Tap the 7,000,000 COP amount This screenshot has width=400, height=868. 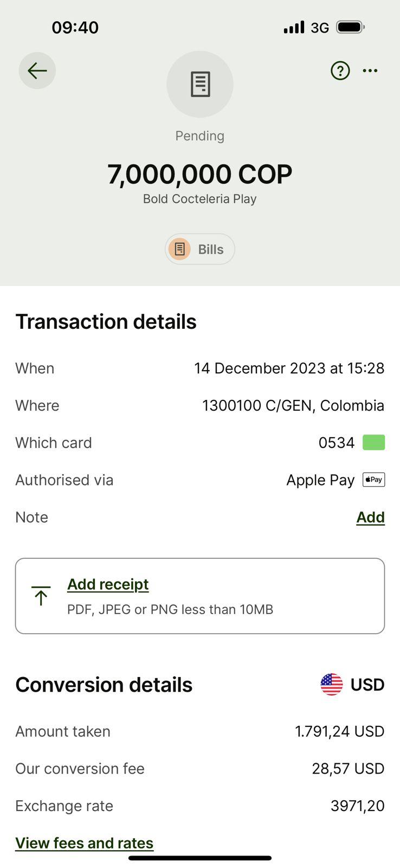pos(200,174)
